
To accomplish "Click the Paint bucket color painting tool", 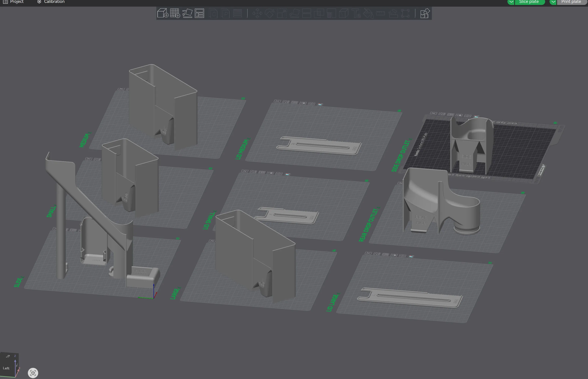I will pos(368,13).
